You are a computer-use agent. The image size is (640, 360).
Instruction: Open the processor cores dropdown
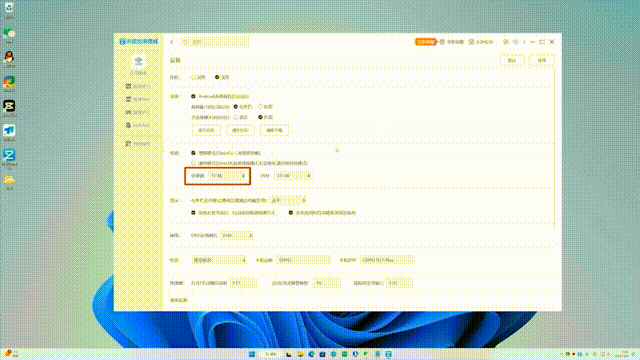[228, 176]
